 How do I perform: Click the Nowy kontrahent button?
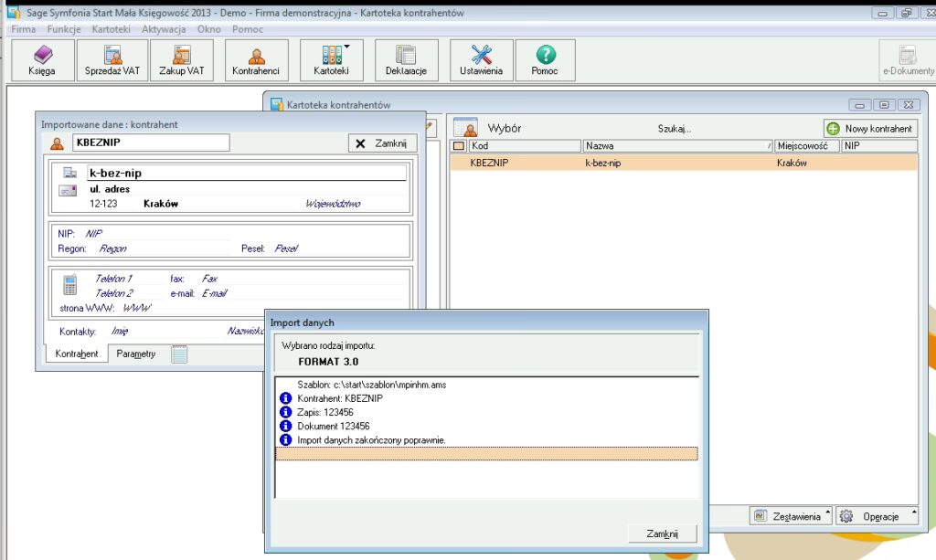pyautogui.click(x=869, y=129)
